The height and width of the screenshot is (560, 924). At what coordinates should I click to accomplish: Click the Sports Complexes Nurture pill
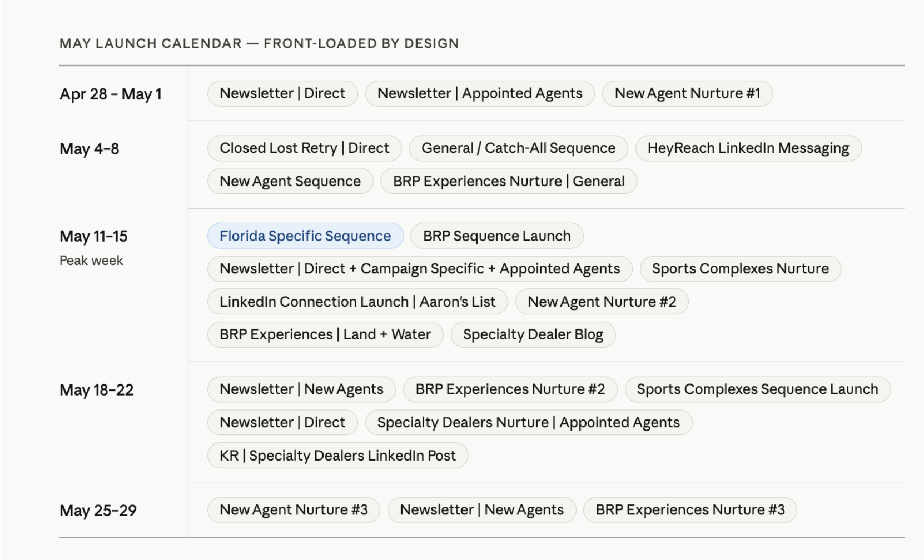click(x=740, y=269)
